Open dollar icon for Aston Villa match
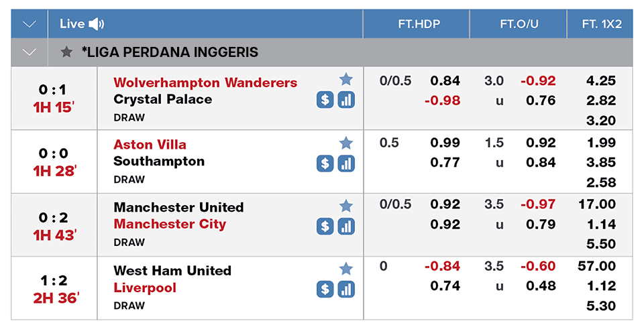 click(325, 163)
